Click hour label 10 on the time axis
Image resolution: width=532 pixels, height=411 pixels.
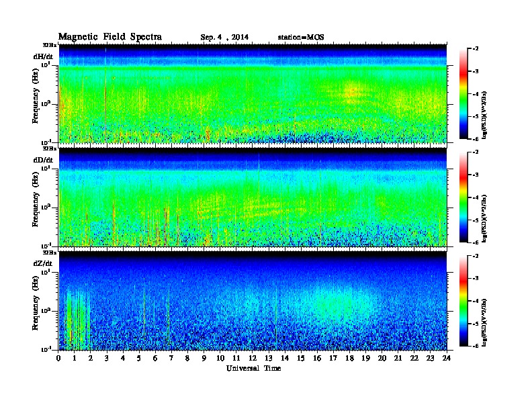coord(220,359)
